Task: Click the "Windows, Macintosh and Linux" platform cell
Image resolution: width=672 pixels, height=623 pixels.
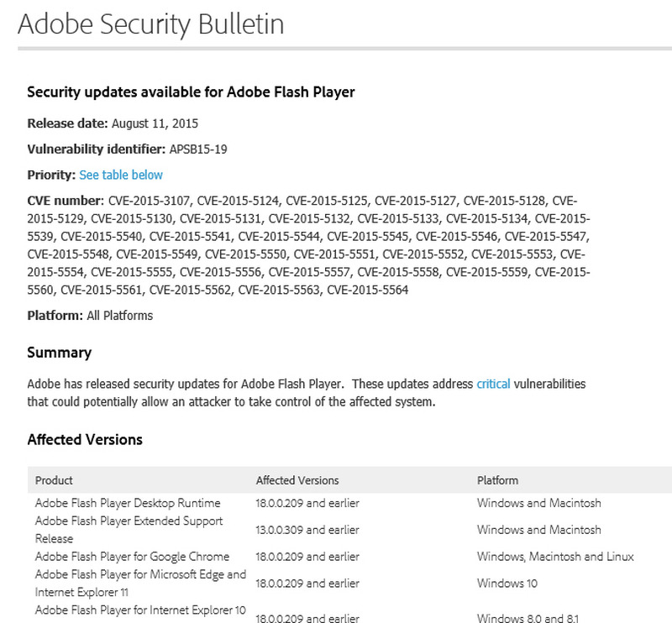Action: coord(555,556)
